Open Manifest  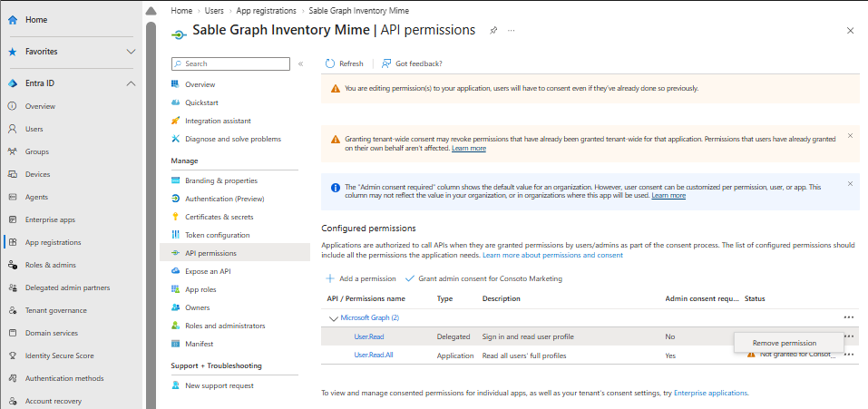click(200, 345)
